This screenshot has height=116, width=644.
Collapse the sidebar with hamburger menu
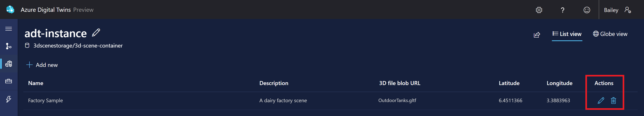(9, 29)
